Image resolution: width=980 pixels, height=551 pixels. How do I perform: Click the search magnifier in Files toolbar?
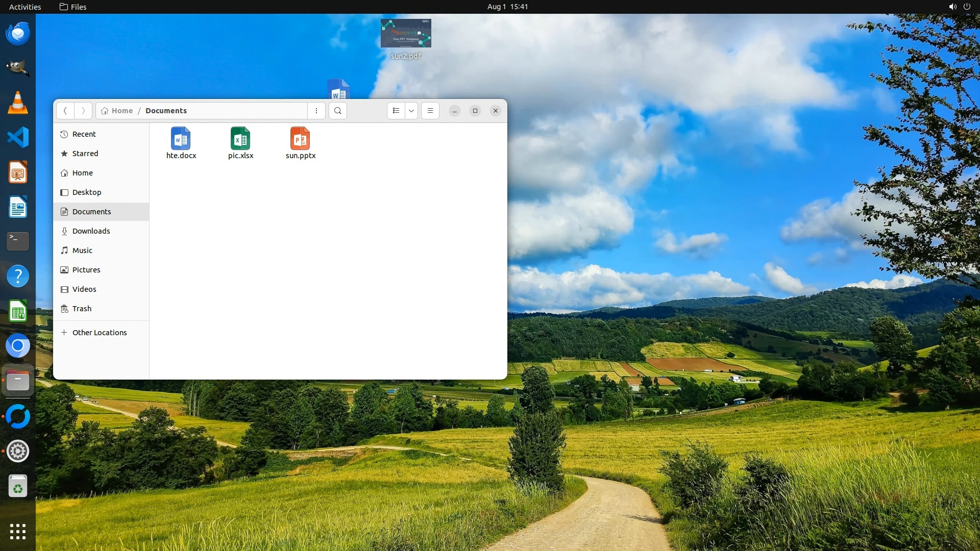point(337,111)
